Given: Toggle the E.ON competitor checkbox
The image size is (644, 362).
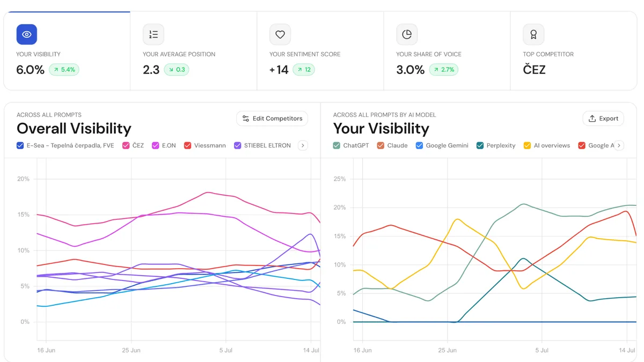Looking at the screenshot, I should (x=156, y=145).
